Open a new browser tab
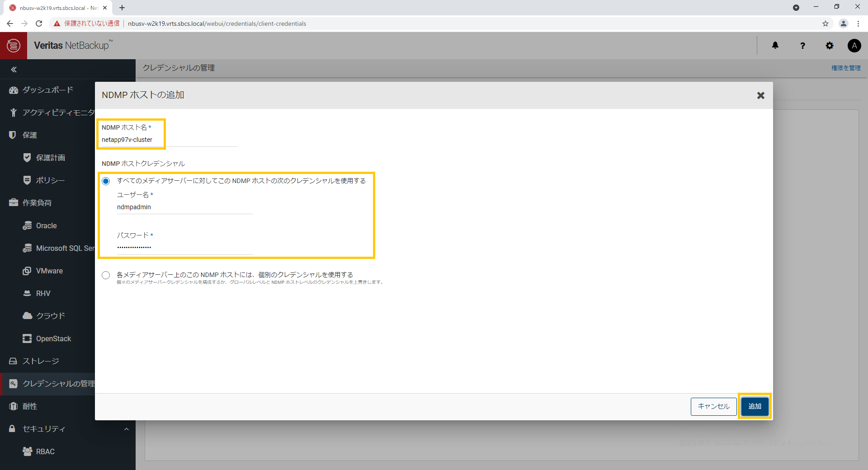This screenshot has width=868, height=470. (x=122, y=8)
